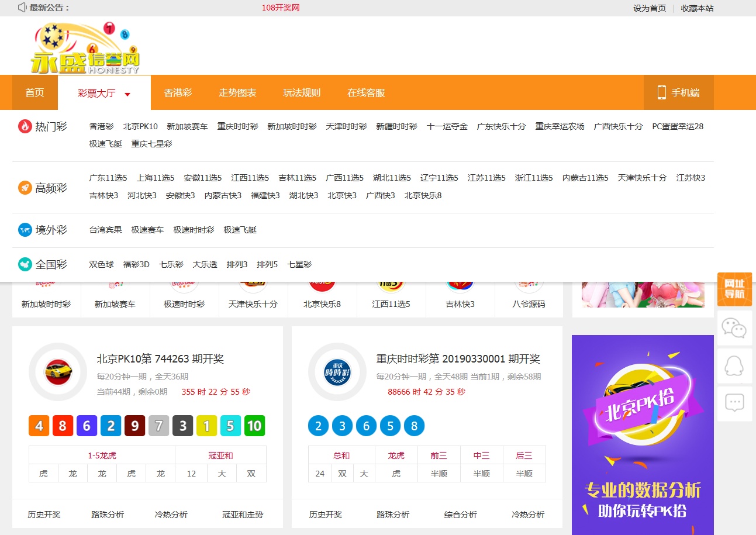Click the blue 境外彩 world map icon
756x535 pixels.
(25, 230)
